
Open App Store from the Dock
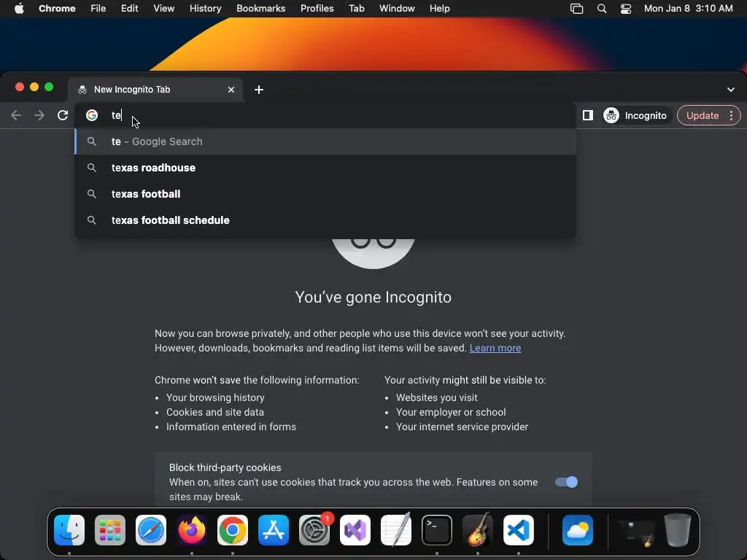click(274, 530)
